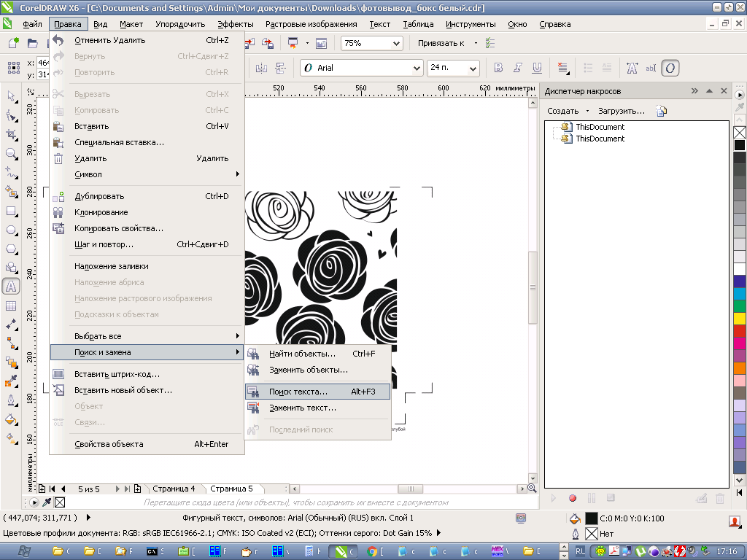Image resolution: width=747 pixels, height=560 pixels.
Task: Go to the next page arrow
Action: [117, 489]
